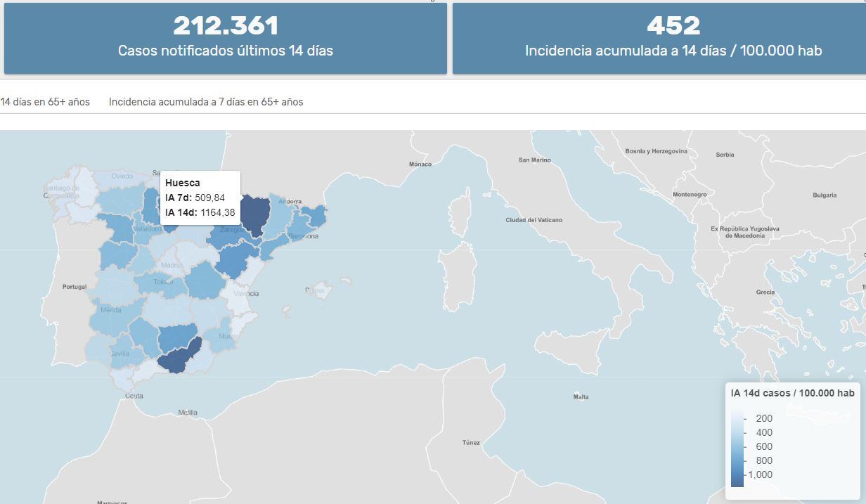Click the Barcelona label on the map

(x=304, y=236)
